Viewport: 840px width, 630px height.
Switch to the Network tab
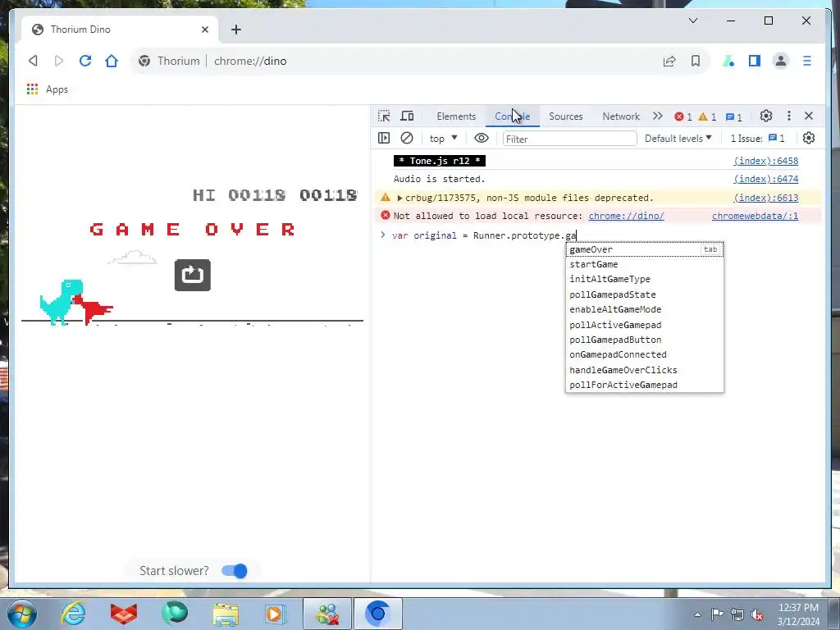621,116
